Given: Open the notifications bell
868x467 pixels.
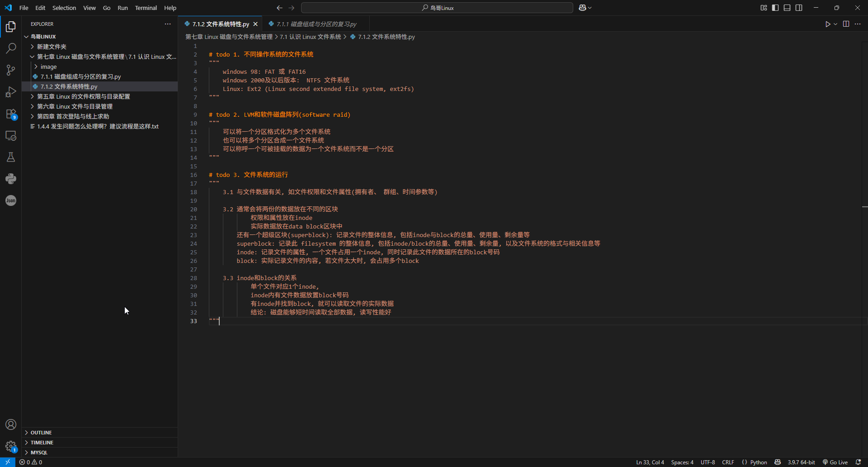Looking at the screenshot, I should [x=858, y=462].
